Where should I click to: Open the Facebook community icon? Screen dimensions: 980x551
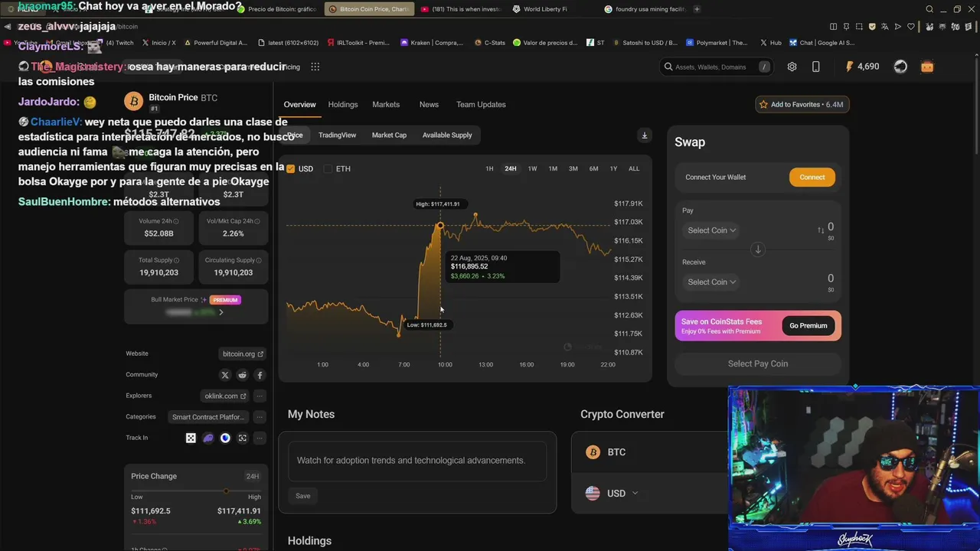pyautogui.click(x=260, y=375)
